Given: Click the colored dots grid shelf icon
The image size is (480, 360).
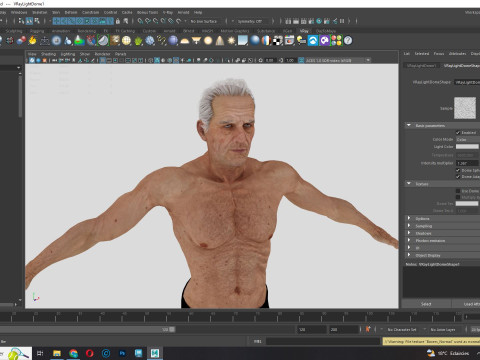Looking at the screenshot, I should tap(336, 41).
